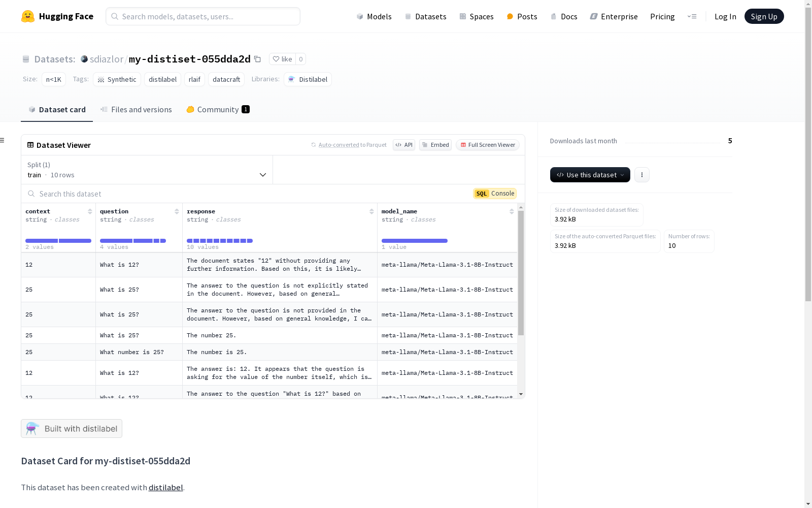The width and height of the screenshot is (812, 508).
Task: Click the Downloads last month label
Action: coord(584,141)
